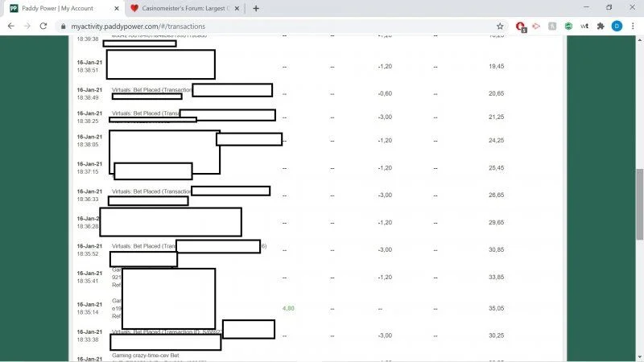Image resolution: width=644 pixels, height=362 pixels.
Task: Click the 18:33:38 transaction time
Action: coord(88,339)
